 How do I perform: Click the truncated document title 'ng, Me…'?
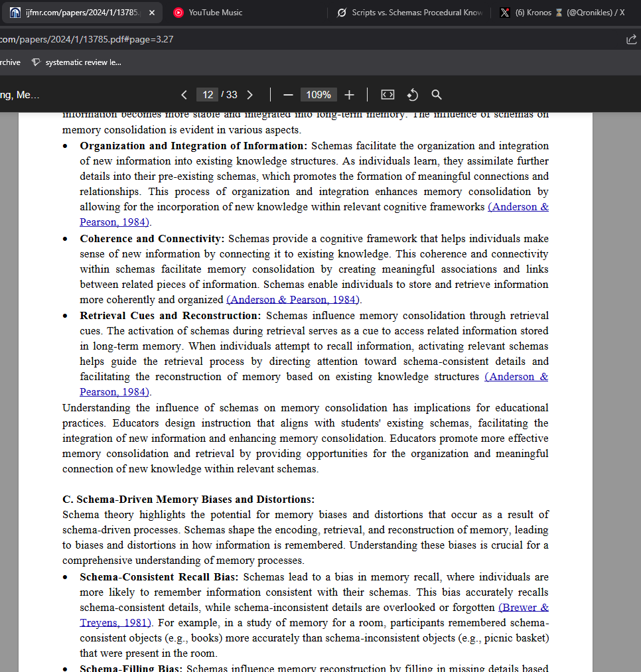pos(20,95)
